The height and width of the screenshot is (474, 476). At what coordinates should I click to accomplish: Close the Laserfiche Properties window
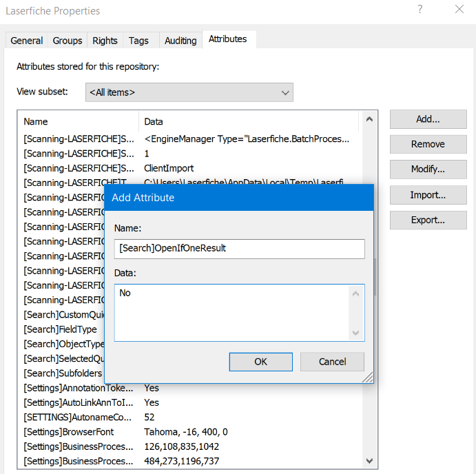459,9
